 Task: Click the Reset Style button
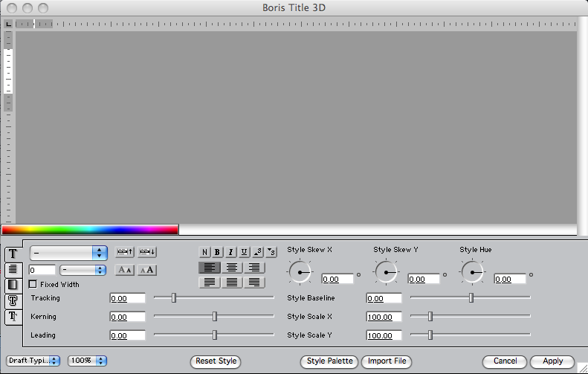(x=216, y=361)
